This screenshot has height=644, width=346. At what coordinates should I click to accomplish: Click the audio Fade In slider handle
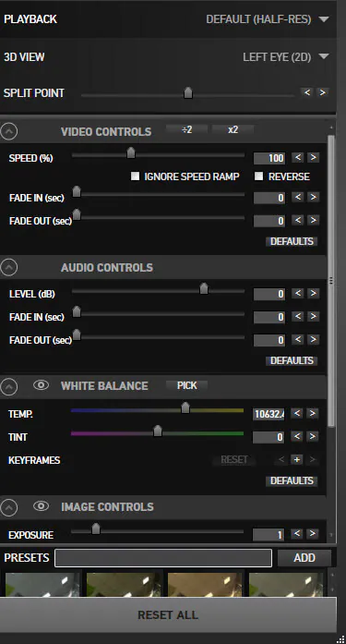pos(77,311)
